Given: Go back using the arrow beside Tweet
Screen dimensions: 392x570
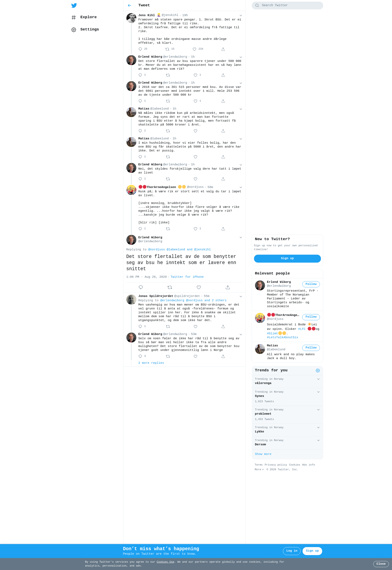Looking at the screenshot, I should click(x=129, y=5).
